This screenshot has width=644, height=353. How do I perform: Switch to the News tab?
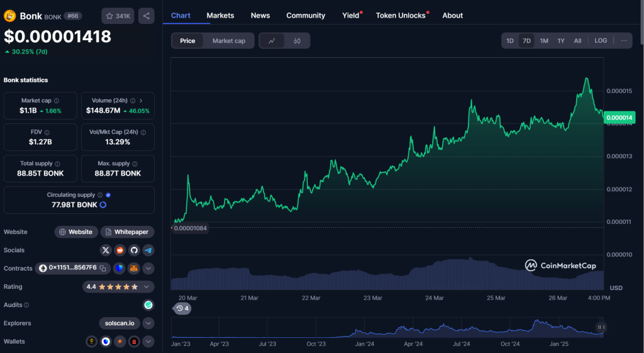click(x=260, y=16)
